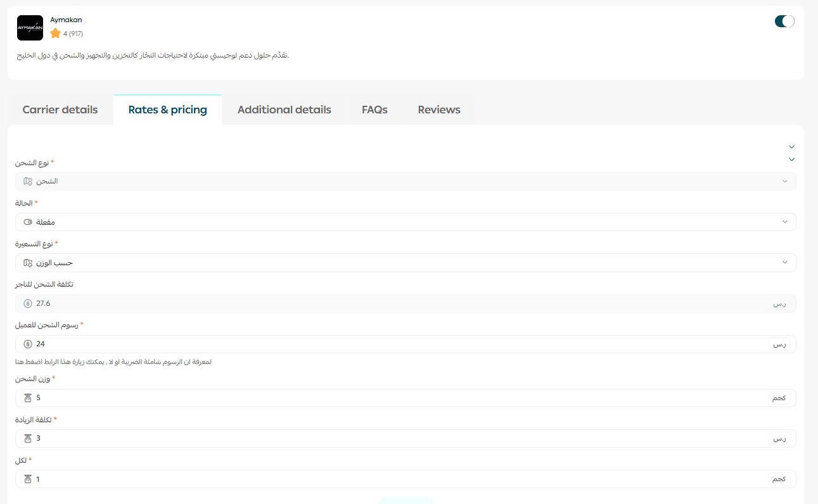Open the Reviews tab

point(438,110)
